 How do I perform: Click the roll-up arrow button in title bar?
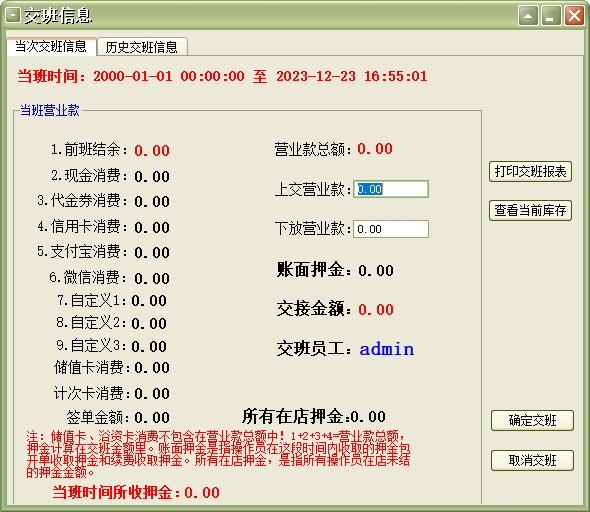(x=528, y=16)
